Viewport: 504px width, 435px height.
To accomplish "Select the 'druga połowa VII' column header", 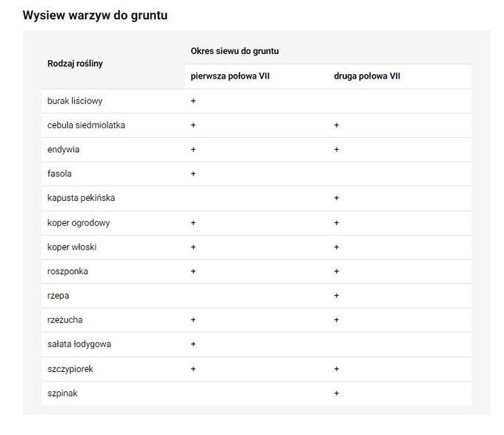I will tap(367, 76).
